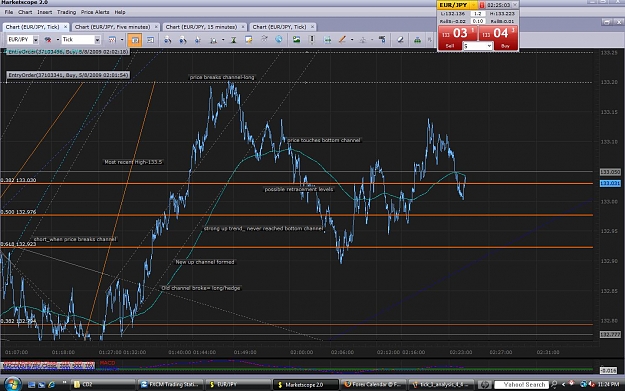Screen dimensions: 625x391
Task: Open the EUR/JPY dropdown on rate tile
Action: coord(474,5)
